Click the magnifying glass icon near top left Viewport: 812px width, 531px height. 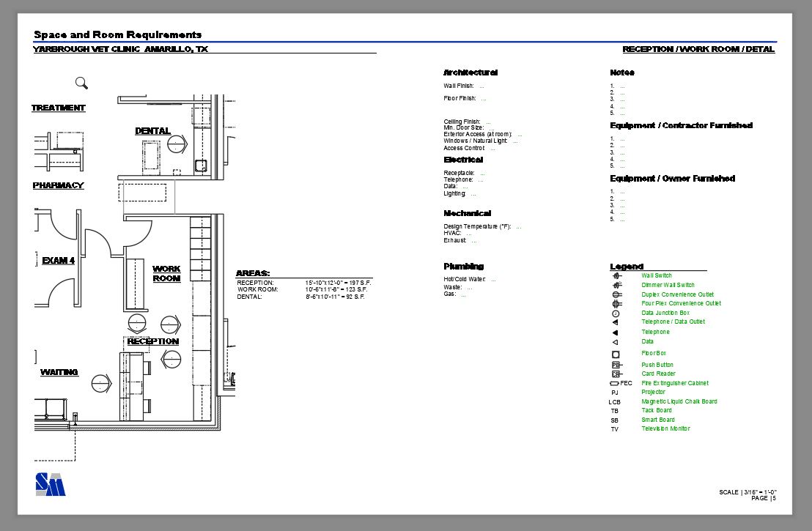[81, 83]
